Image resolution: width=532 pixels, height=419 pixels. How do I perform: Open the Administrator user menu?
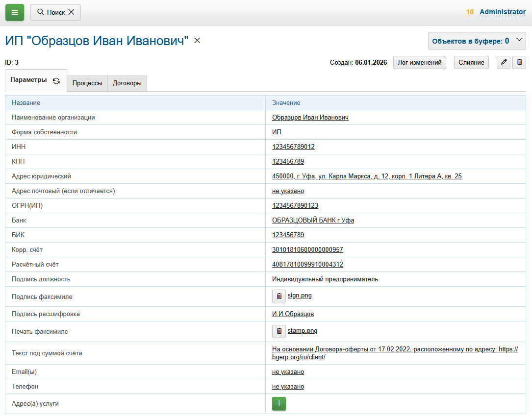click(502, 12)
